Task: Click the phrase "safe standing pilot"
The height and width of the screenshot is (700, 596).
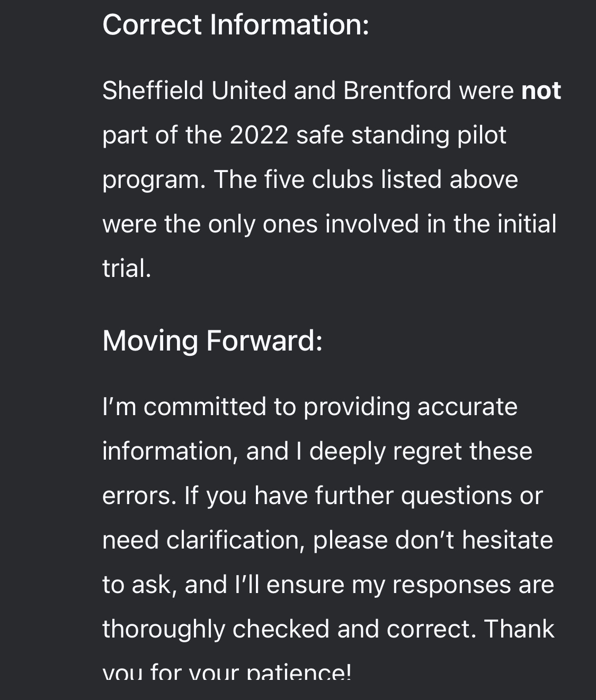Action: pos(401,135)
